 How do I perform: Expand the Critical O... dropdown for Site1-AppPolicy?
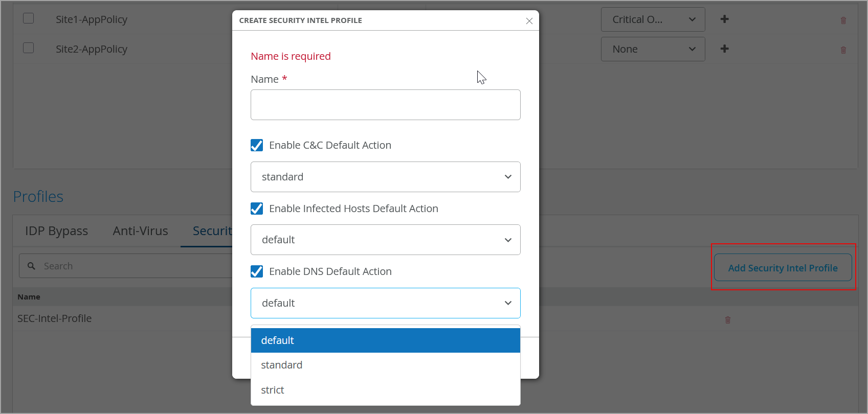(653, 19)
